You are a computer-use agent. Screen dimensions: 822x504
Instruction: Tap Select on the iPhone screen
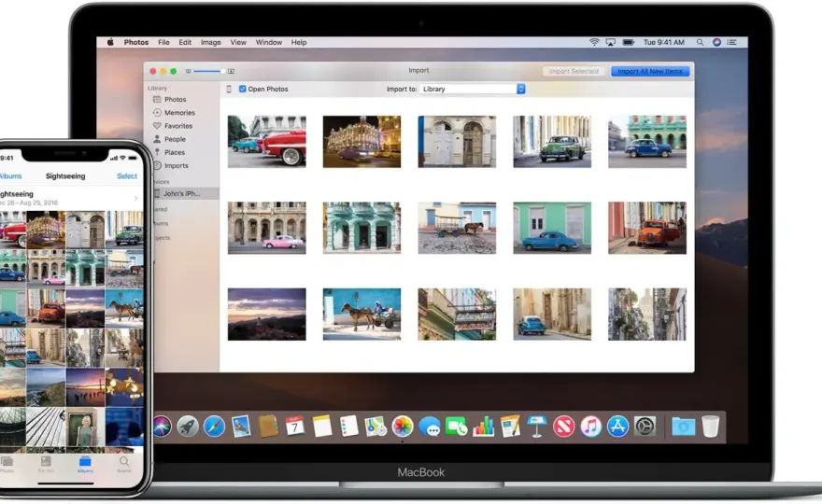[x=127, y=176]
